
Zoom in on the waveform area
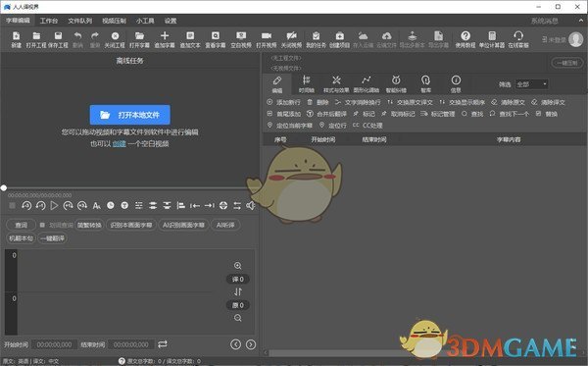[x=238, y=266]
